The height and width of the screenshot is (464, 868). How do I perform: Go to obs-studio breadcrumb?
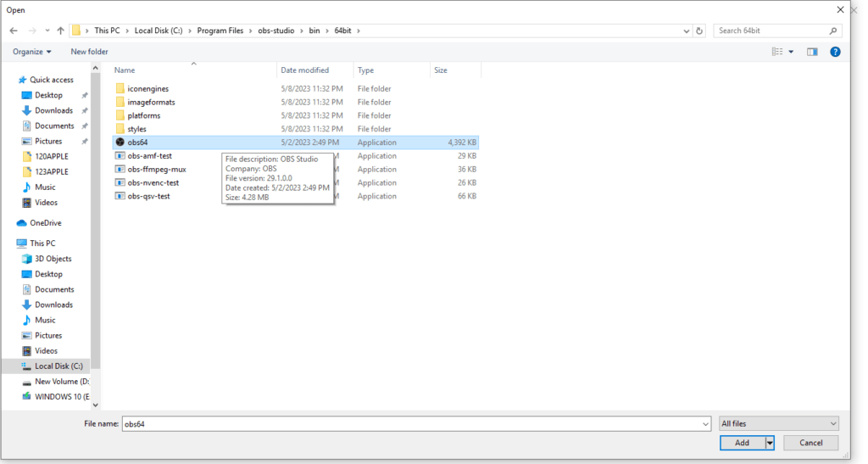(x=276, y=31)
